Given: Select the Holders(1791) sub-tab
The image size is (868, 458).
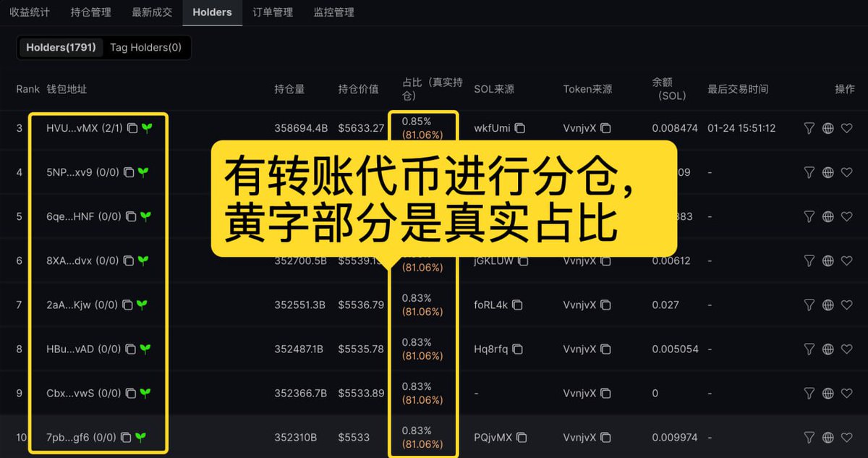Looking at the screenshot, I should tap(61, 48).
